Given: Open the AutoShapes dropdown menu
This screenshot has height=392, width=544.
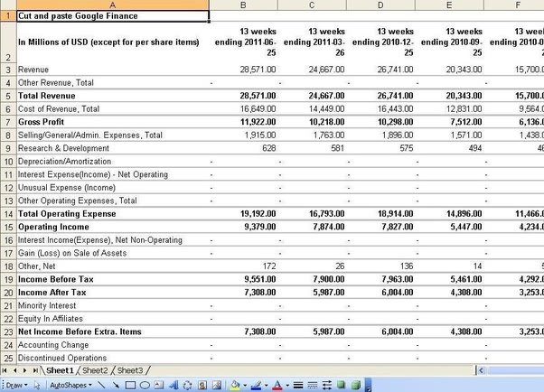Looking at the screenshot, I should [70, 385].
